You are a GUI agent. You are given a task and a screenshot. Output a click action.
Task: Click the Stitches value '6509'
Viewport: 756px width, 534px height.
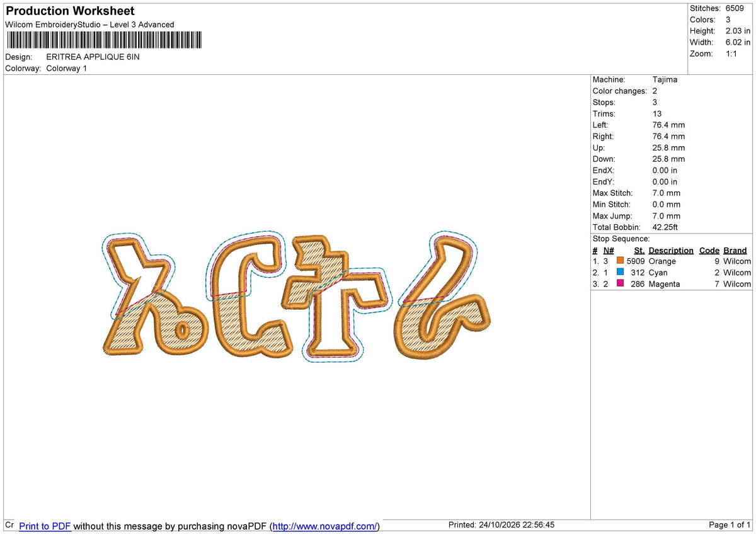(735, 8)
